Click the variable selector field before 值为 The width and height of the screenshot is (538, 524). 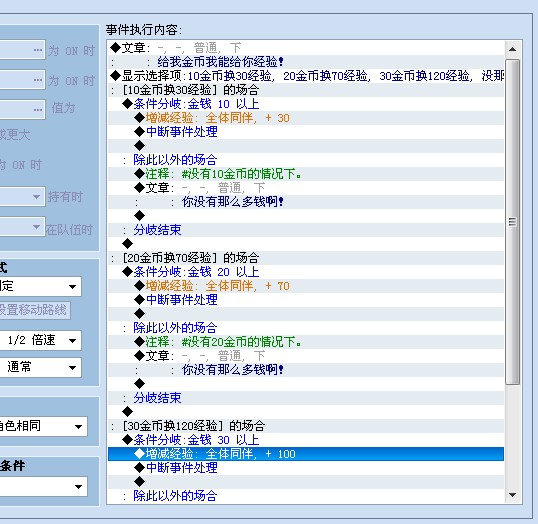[x=22, y=109]
